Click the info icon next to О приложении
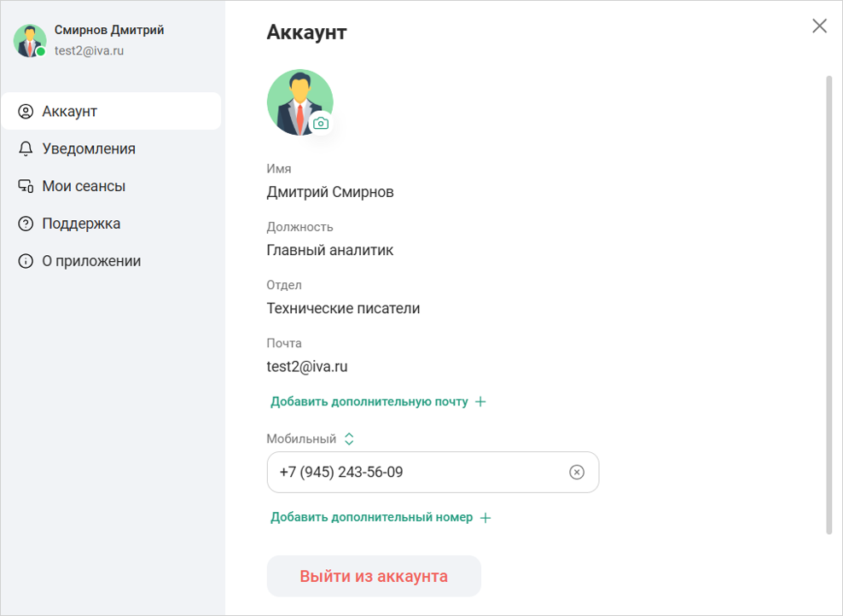This screenshot has height=616, width=843. [x=25, y=261]
